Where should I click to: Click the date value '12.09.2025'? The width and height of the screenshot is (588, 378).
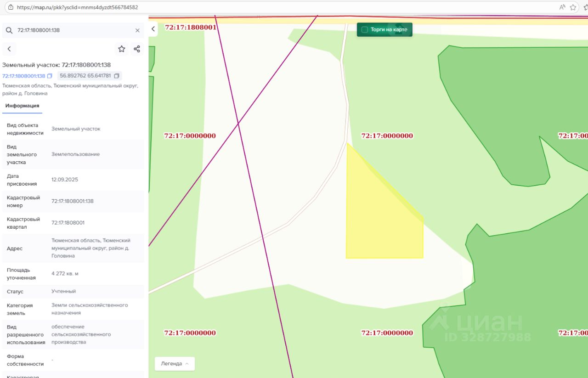pos(65,180)
